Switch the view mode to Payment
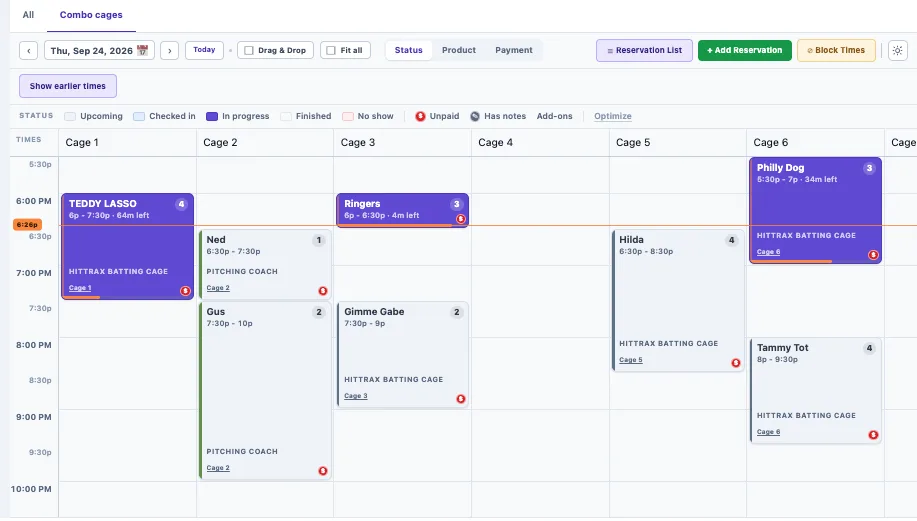This screenshot has height=521, width=917. click(x=513, y=50)
